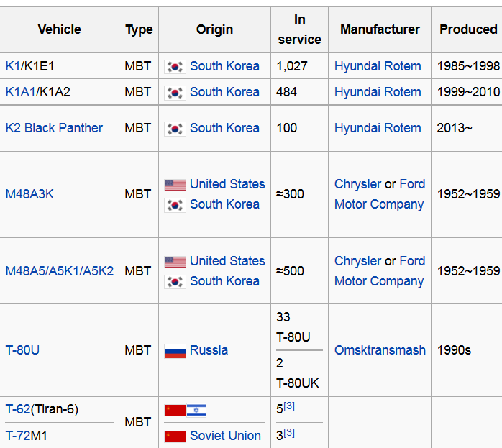Click the Origin column header

214,29
